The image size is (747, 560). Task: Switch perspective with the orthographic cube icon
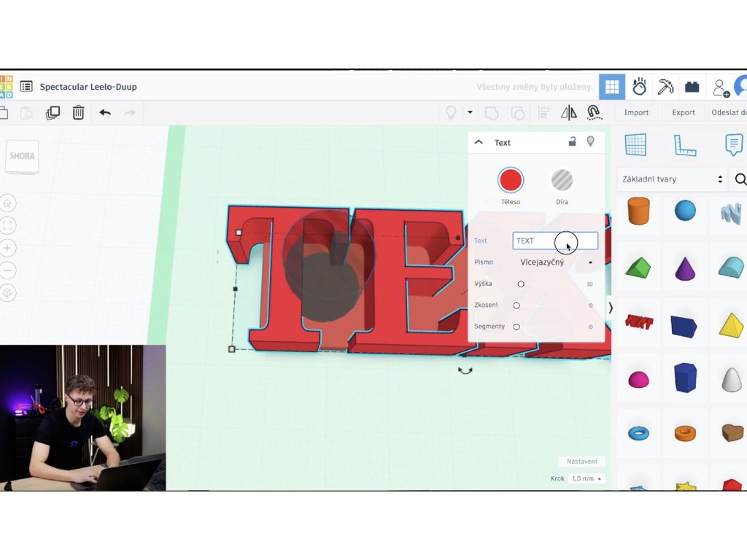pos(7,293)
